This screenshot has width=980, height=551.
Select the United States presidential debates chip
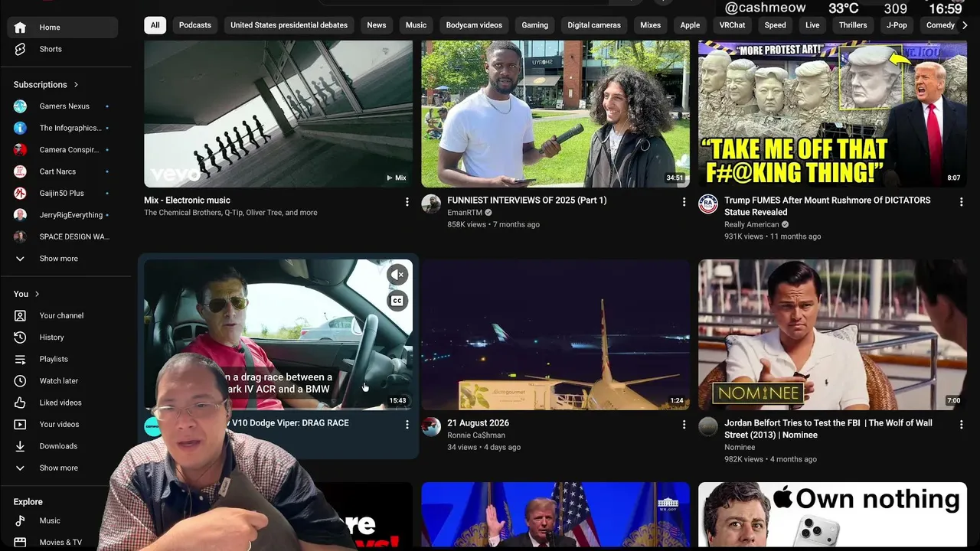[x=289, y=25]
